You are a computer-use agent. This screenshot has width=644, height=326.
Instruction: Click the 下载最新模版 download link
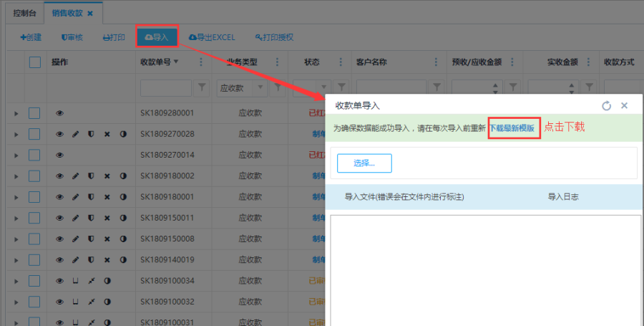(x=514, y=128)
